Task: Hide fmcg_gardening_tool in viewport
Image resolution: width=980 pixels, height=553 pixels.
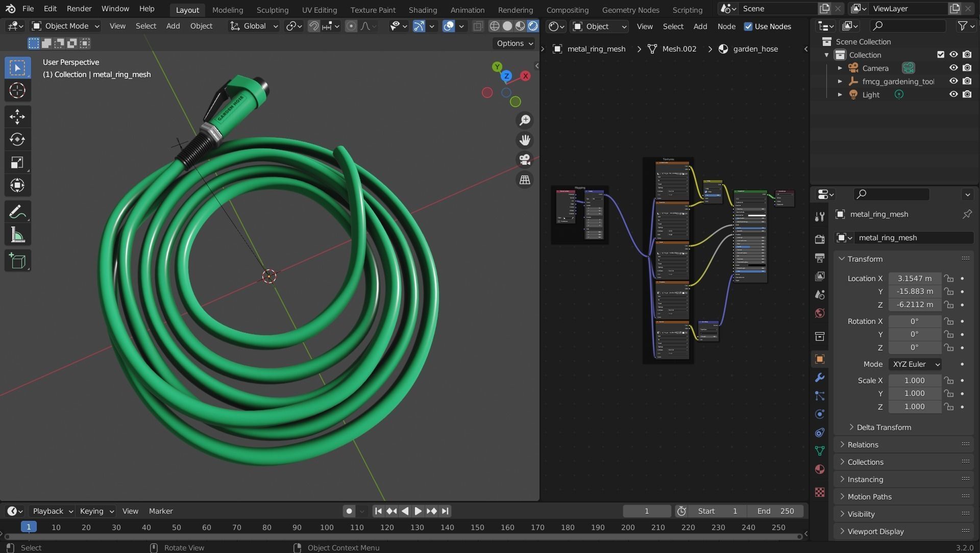Action: (953, 81)
